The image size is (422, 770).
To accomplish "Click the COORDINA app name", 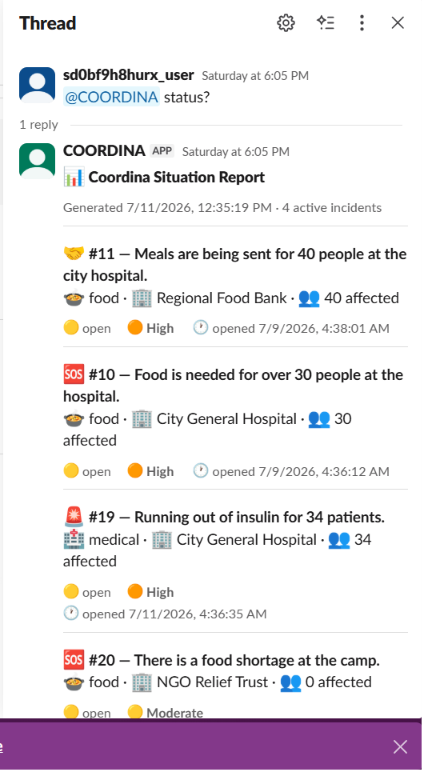I will (x=104, y=151).
